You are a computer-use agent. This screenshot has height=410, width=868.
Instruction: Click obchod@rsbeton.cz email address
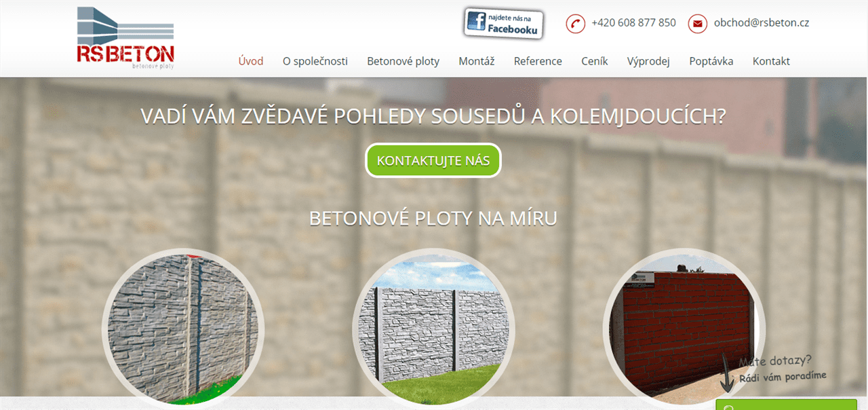pyautogui.click(x=761, y=22)
